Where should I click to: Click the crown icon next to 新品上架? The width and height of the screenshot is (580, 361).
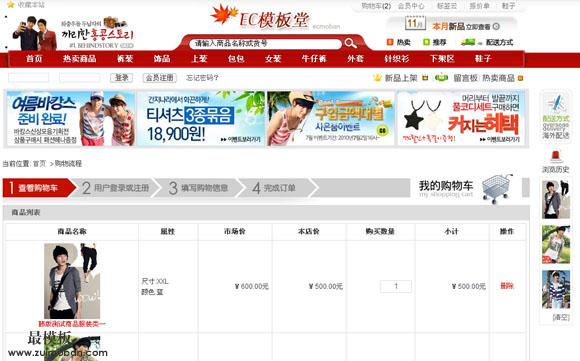377,78
